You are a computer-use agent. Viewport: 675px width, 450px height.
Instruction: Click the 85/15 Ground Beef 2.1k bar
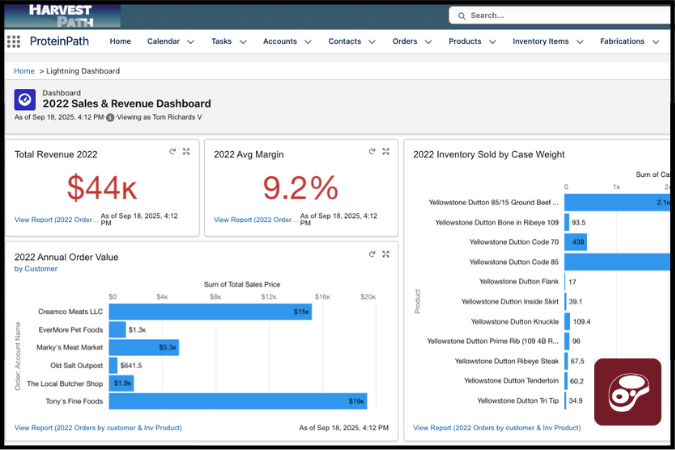coord(617,202)
